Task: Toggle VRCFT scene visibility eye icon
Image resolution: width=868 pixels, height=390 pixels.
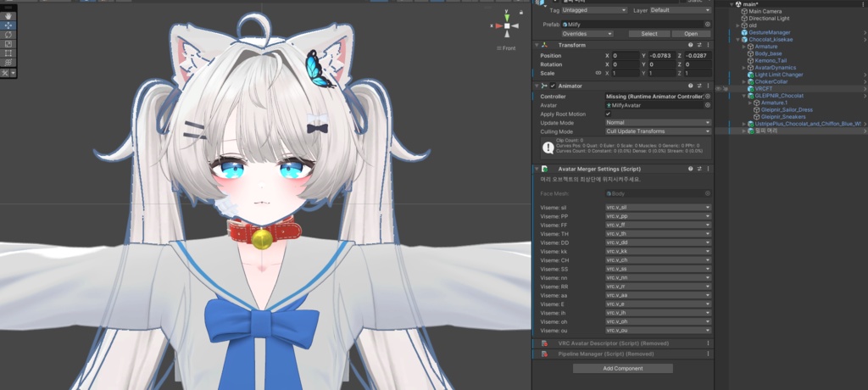Action: click(719, 89)
